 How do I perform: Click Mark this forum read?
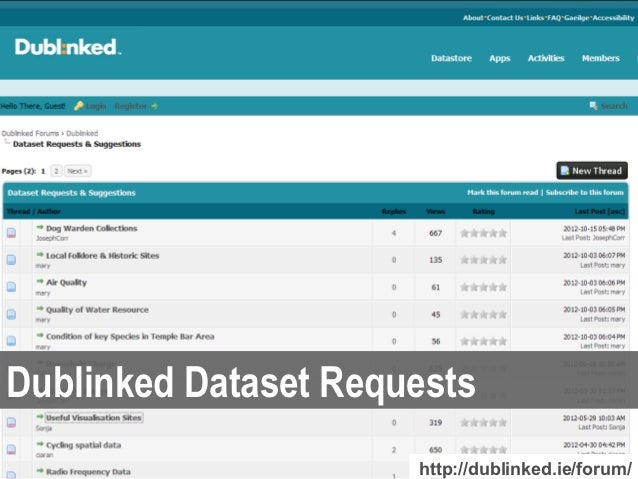[x=503, y=192]
